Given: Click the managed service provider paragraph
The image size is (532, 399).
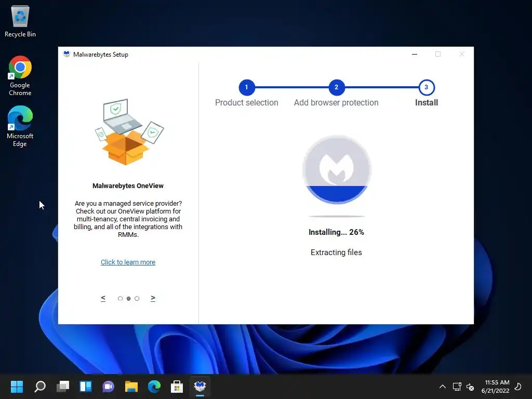Looking at the screenshot, I should (128, 219).
